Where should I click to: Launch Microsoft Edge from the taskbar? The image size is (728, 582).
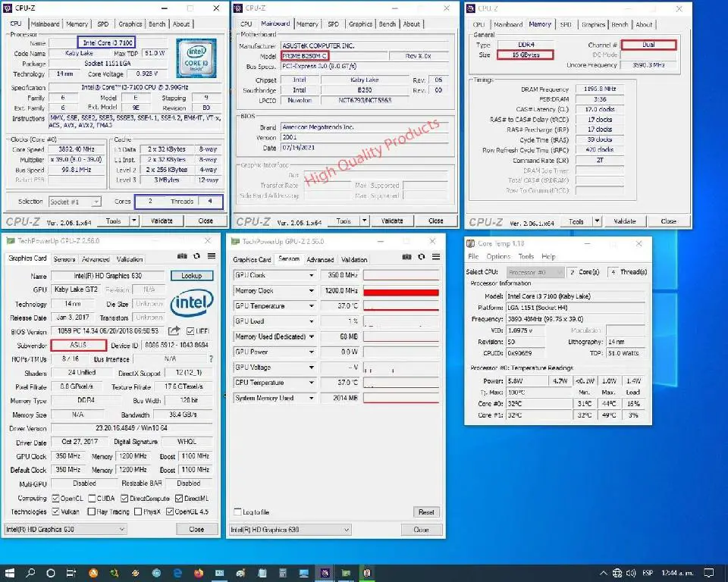pyautogui.click(x=177, y=573)
